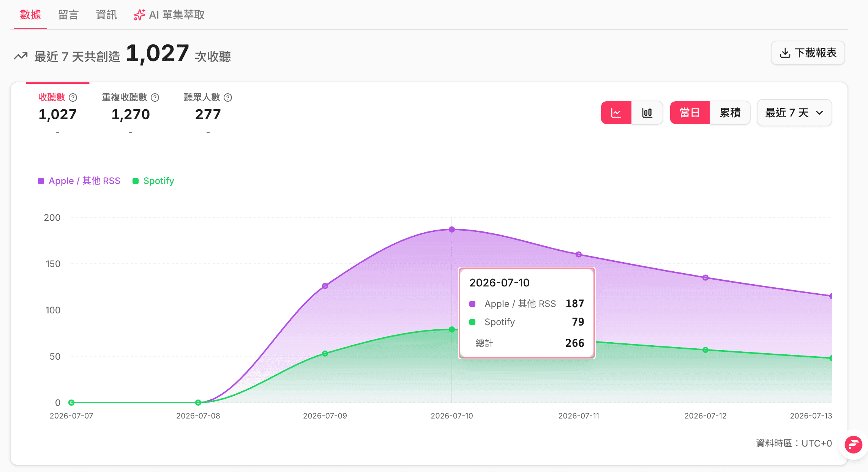
Task: Click the tooltip Spotify 79 row
Action: [x=527, y=322]
